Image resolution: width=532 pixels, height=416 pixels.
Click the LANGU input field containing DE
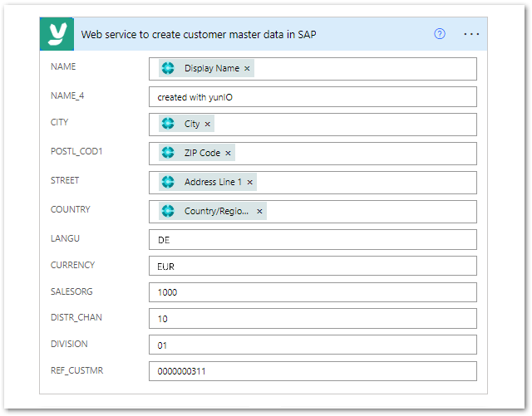313,239
